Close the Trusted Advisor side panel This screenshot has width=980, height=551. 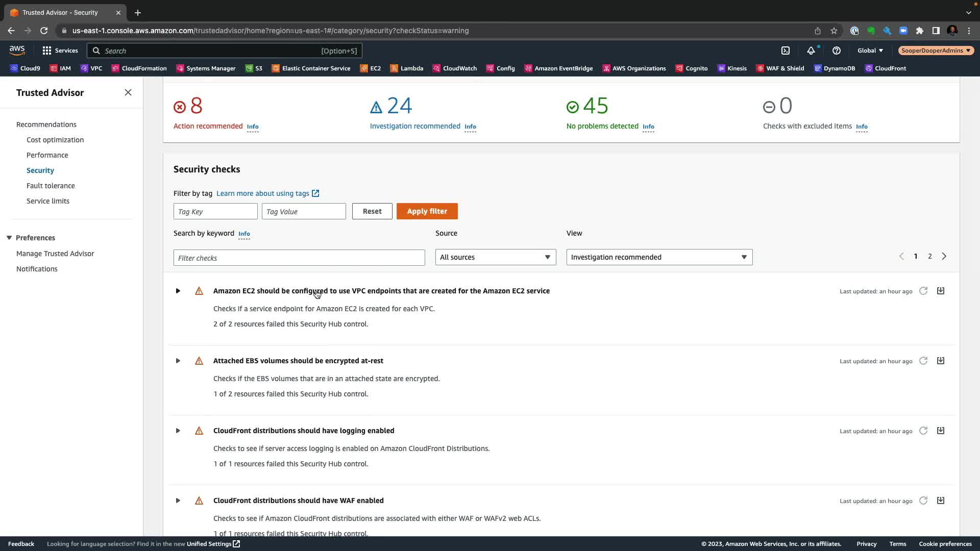pyautogui.click(x=128, y=92)
